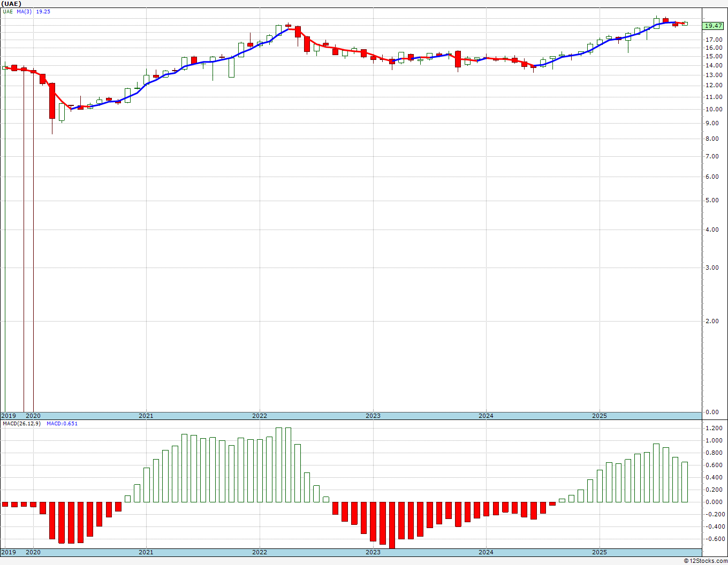This screenshot has height=565, width=728.
Task: Select 2024 on the MACD panel time axis
Action: tap(486, 552)
